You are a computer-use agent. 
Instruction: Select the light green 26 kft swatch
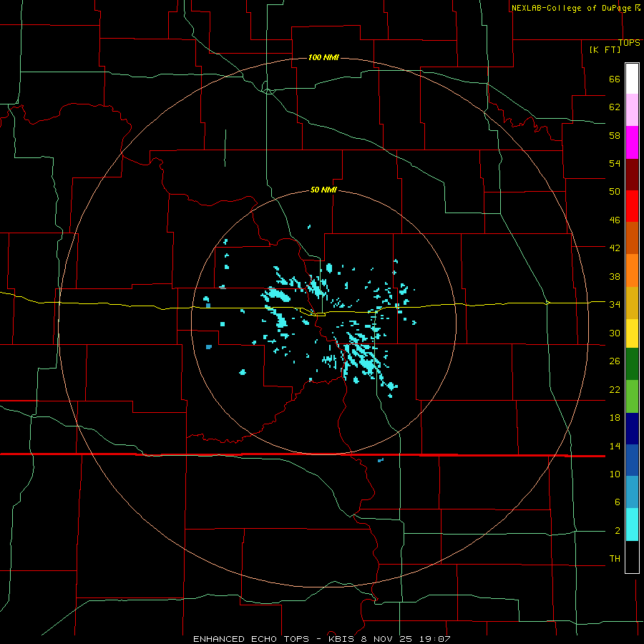point(632,396)
